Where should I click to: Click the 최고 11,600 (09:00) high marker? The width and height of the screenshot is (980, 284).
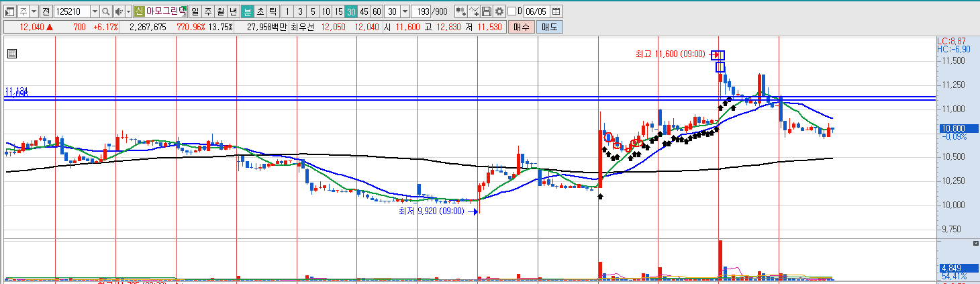(670, 54)
